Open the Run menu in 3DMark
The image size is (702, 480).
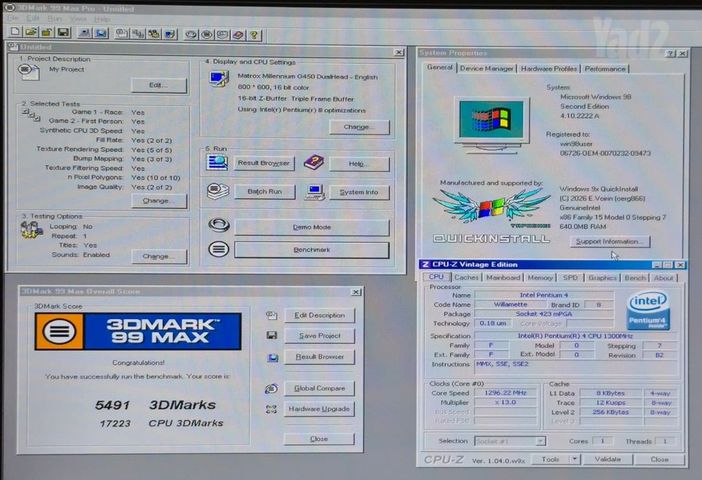point(55,18)
